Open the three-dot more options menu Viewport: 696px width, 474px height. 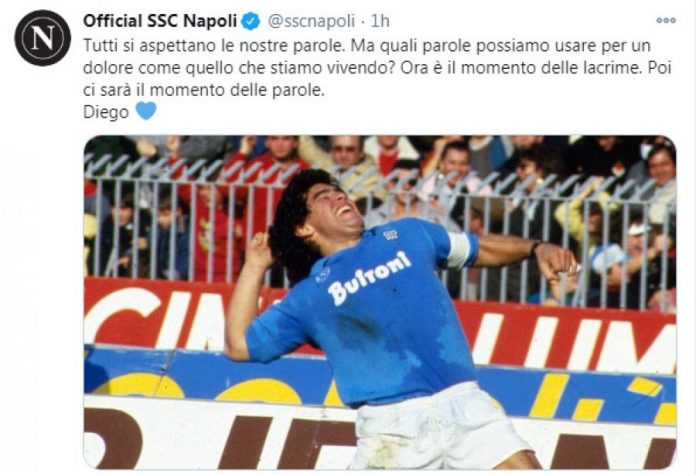coord(666,20)
